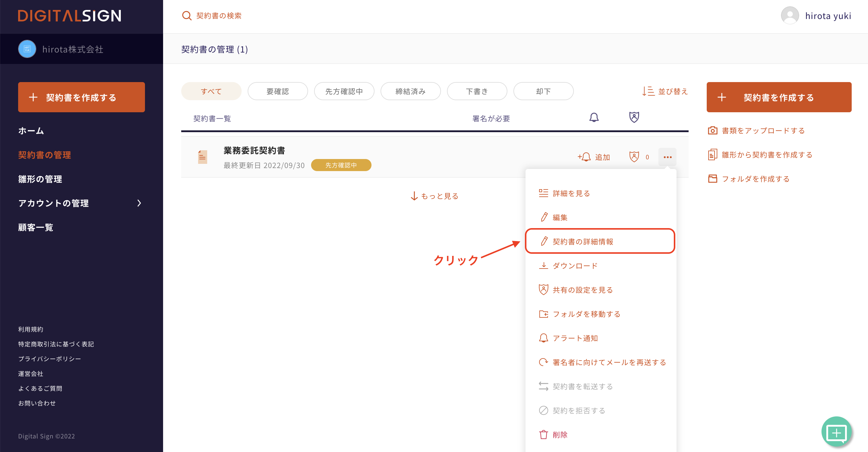Open the 利用規約 link

tap(31, 329)
